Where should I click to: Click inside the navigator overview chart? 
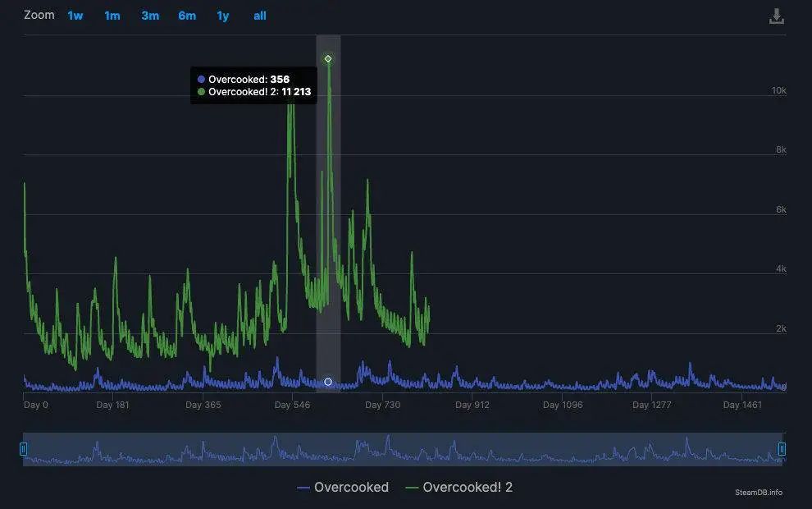403,449
